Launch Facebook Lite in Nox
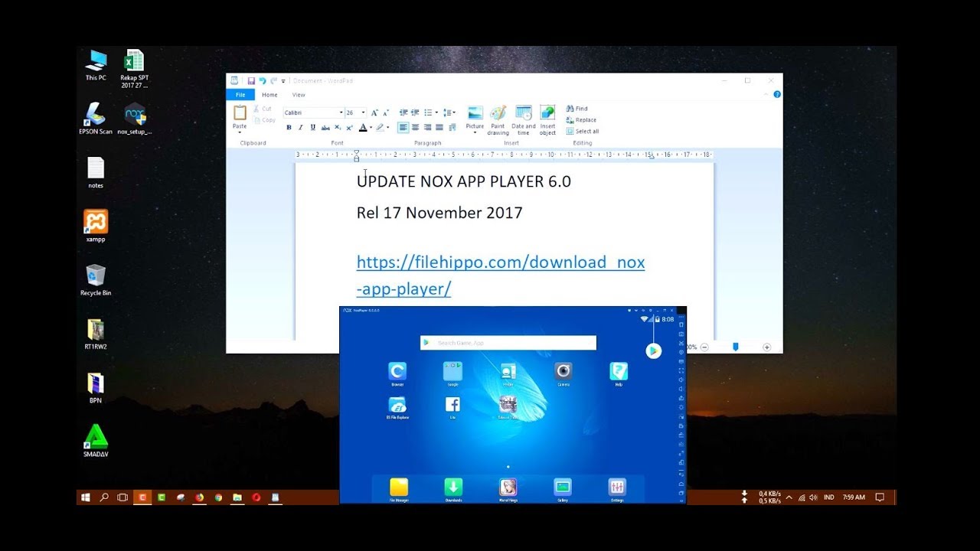The image size is (980, 551). [452, 405]
